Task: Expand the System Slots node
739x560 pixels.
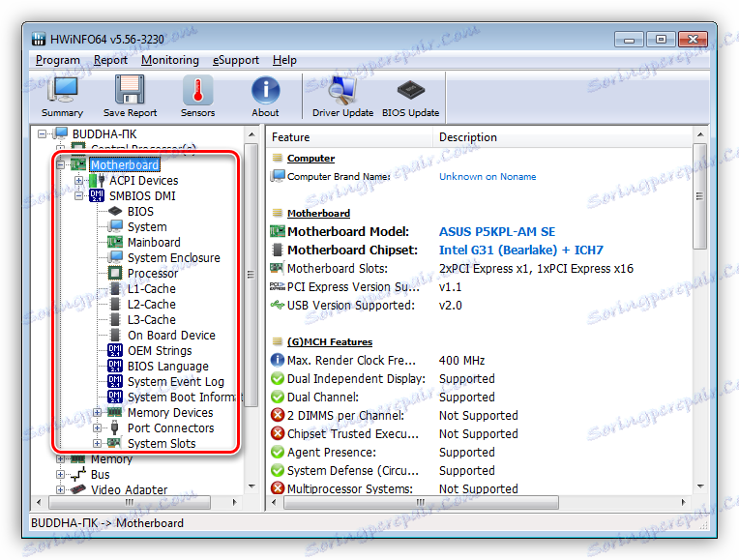Action: click(x=97, y=444)
